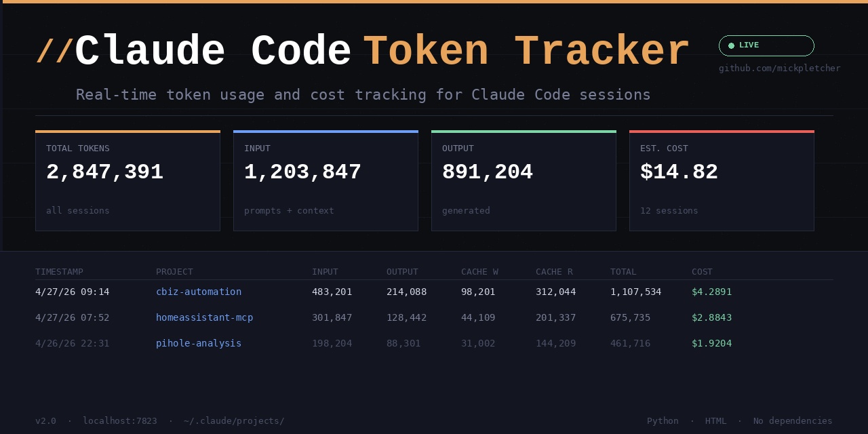Open the cbiz-automation project link
Viewport: 868px width, 434px height.
pyautogui.click(x=199, y=292)
